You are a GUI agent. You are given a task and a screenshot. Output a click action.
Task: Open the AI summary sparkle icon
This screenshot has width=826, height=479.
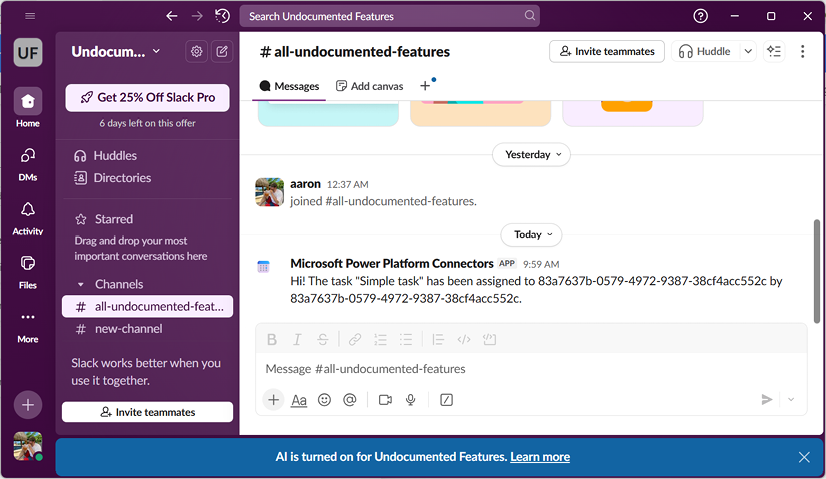pos(774,51)
